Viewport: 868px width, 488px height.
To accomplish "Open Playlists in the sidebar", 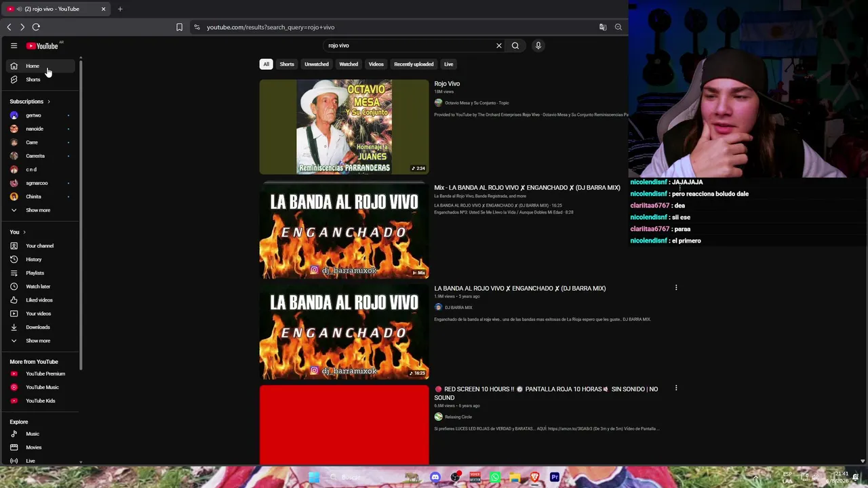I will tap(41, 273).
